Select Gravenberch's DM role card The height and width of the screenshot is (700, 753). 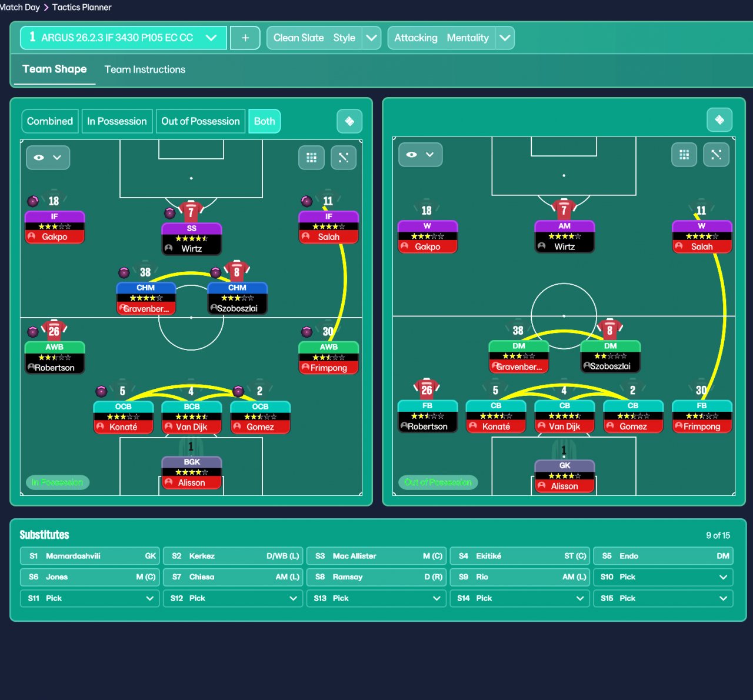519,356
